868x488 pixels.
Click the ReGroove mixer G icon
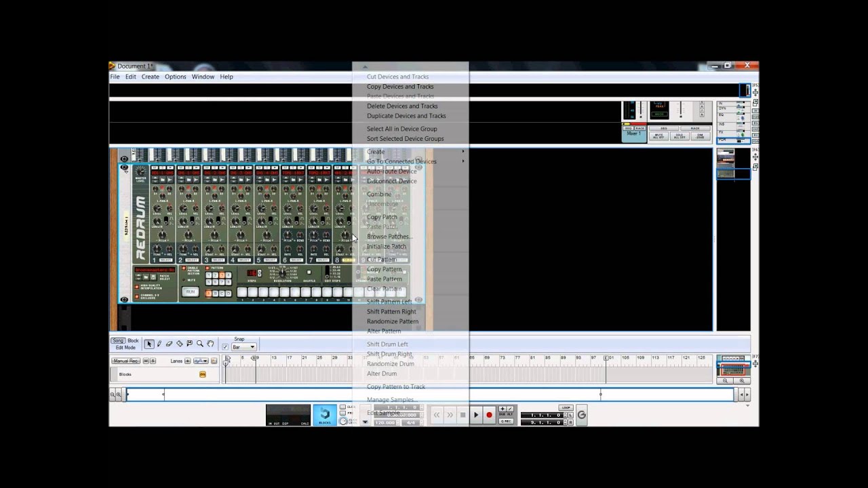click(x=581, y=415)
